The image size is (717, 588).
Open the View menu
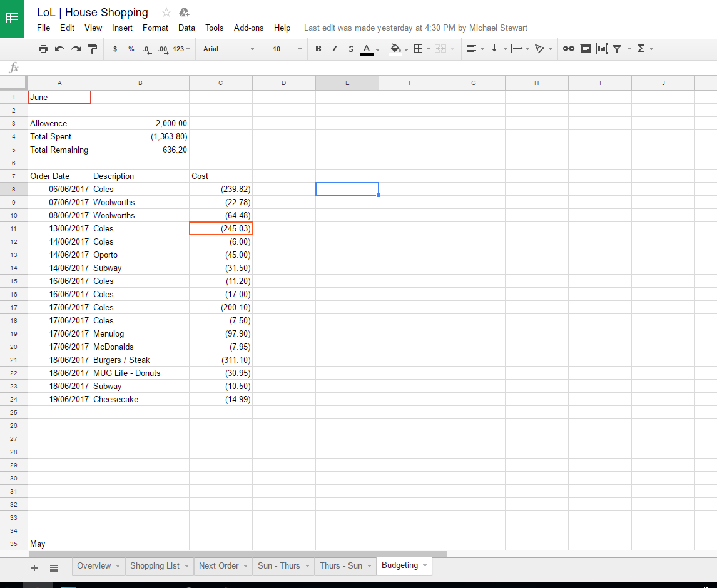[x=93, y=28]
